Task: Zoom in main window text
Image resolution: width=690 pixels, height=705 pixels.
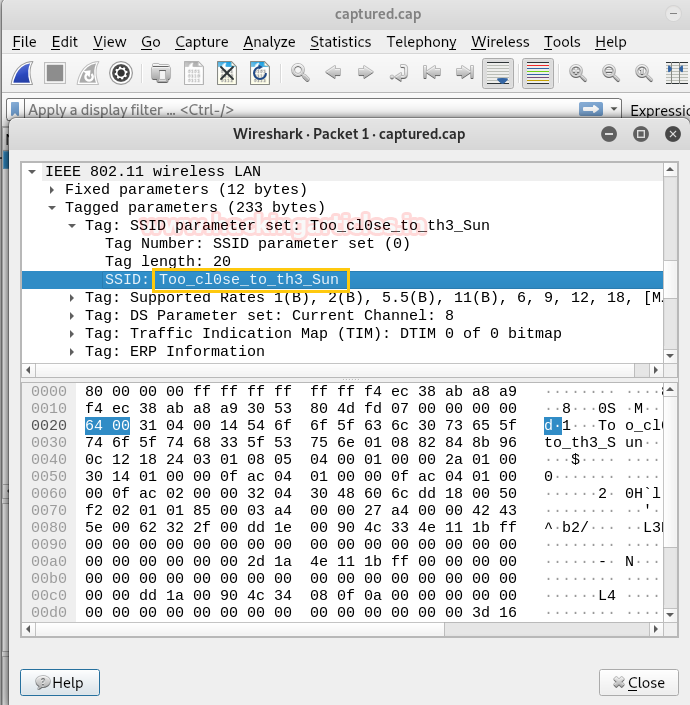Action: (578, 73)
